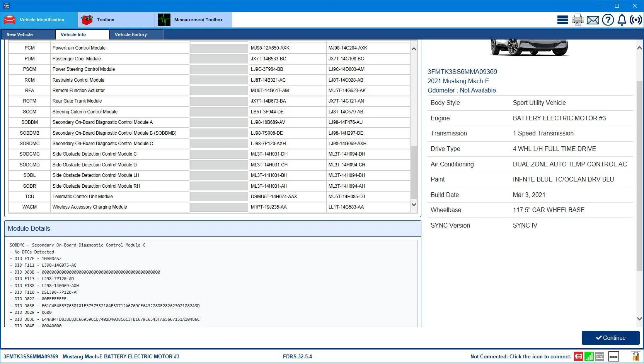Click part number LJ98-14G069-AXH in table
Image resolution: width=644 pixels, height=363 pixels.
348,144
